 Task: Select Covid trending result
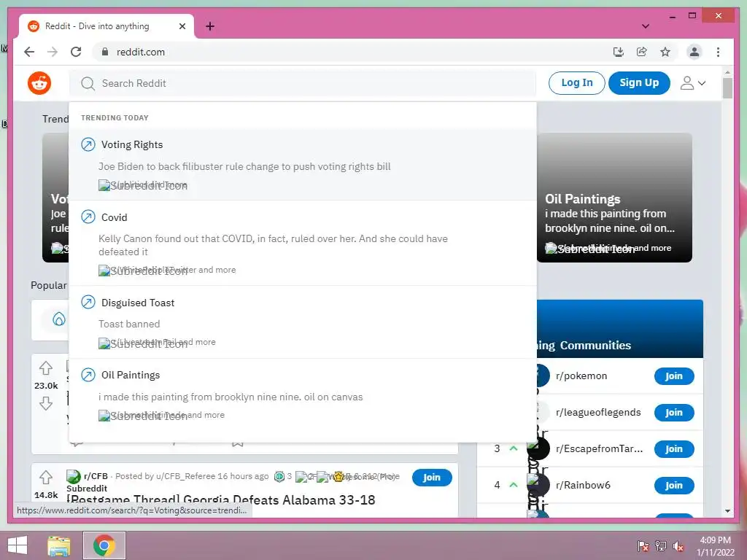pos(303,243)
